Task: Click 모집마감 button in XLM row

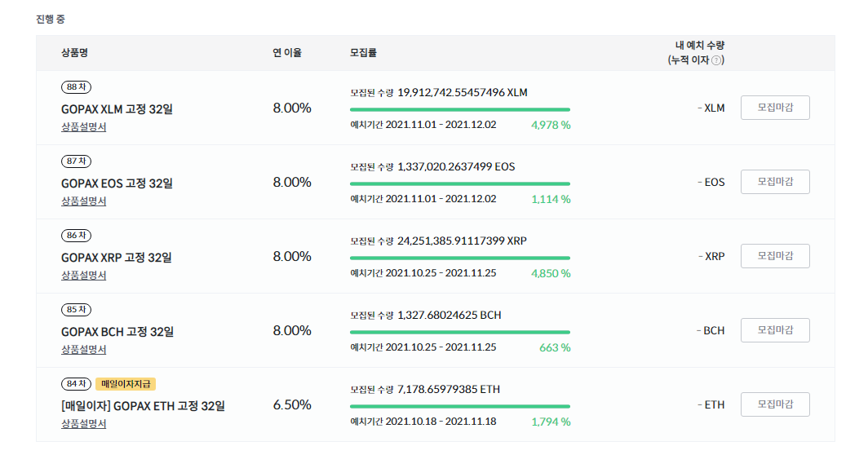Action: 775,108
